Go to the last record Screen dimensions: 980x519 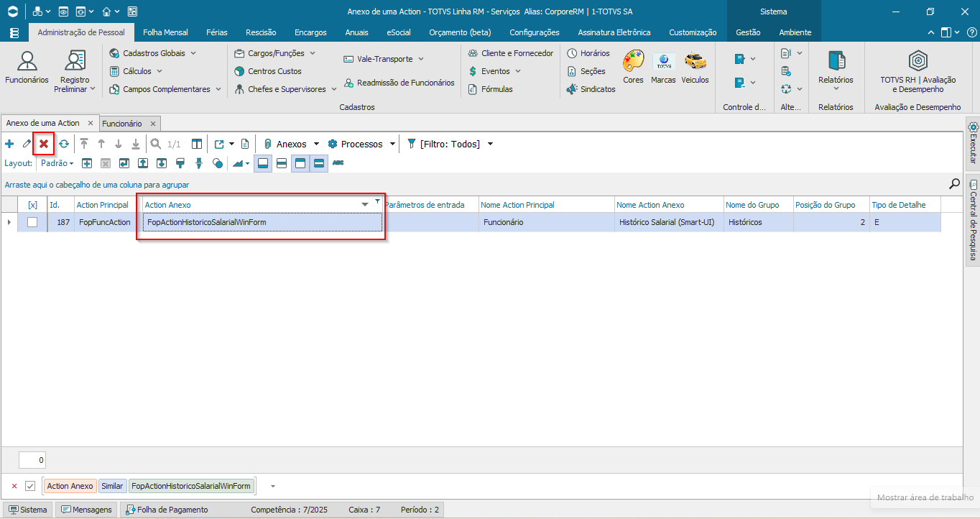point(136,144)
